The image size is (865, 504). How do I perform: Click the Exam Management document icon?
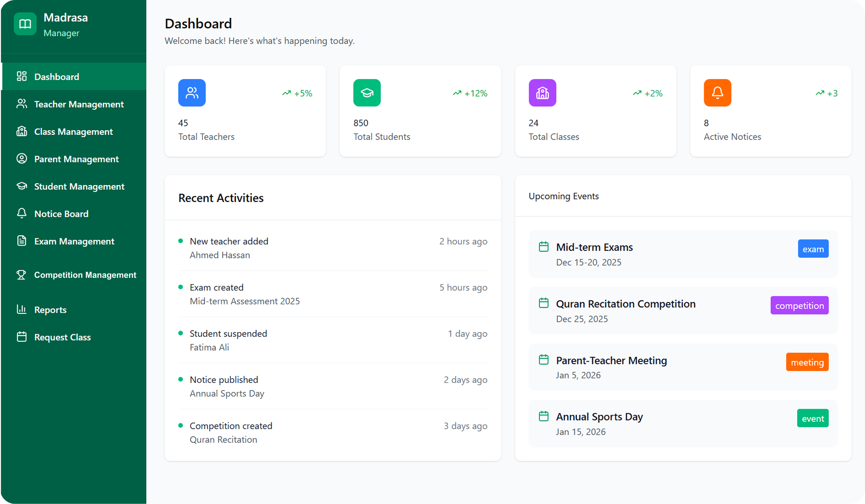click(22, 241)
